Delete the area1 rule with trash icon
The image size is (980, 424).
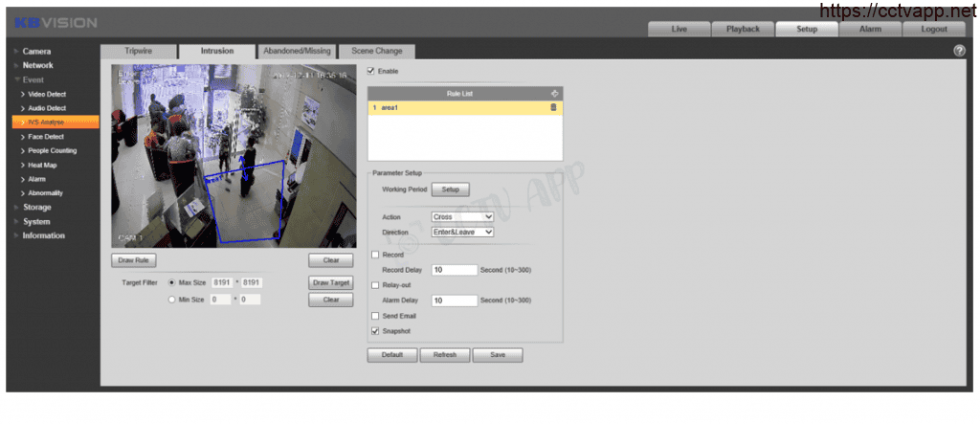552,107
